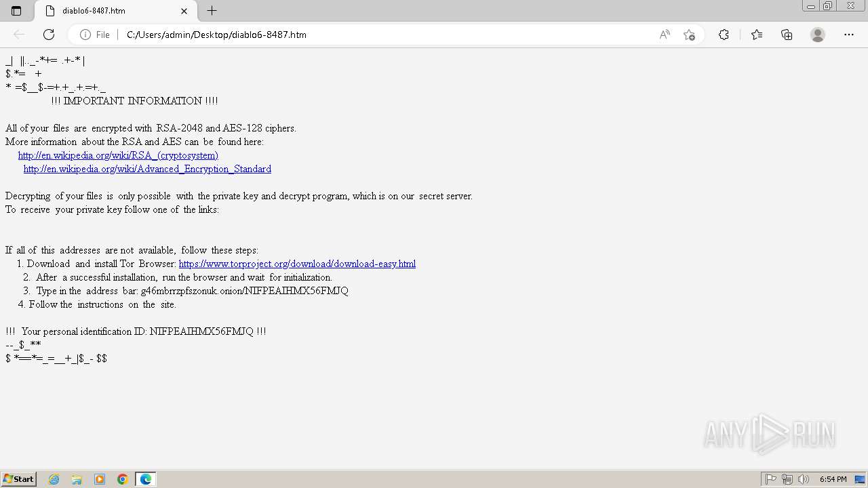
Task: Open the user profile icon
Action: 818,35
